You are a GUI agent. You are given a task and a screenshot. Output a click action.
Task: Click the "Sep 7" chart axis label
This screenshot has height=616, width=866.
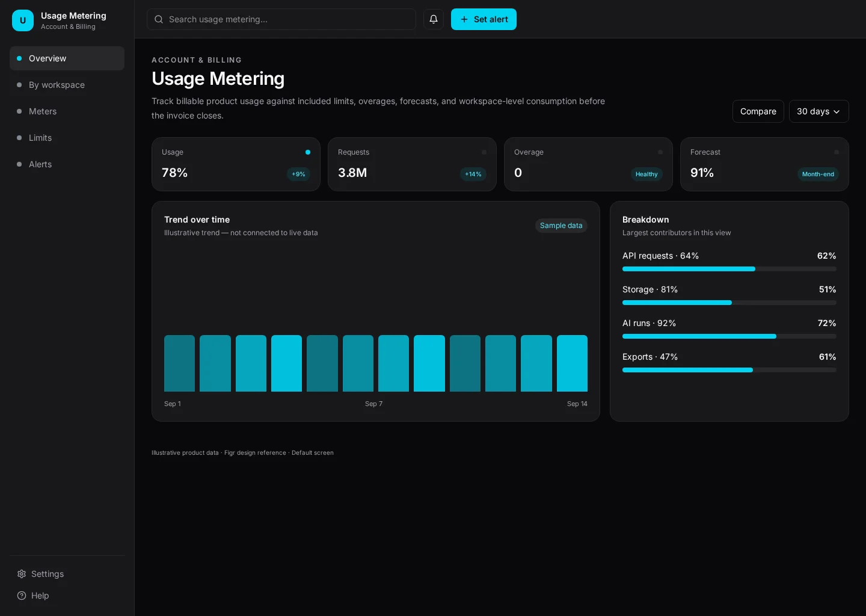[x=373, y=404]
